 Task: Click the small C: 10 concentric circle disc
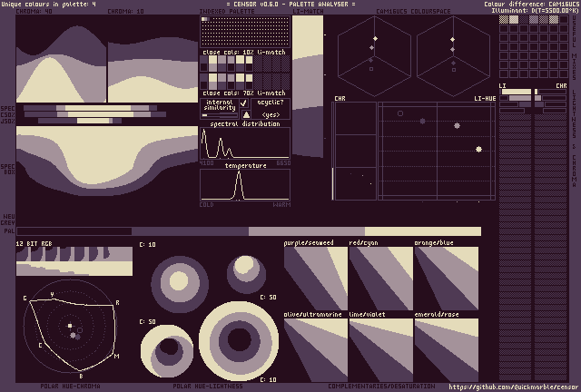pos(180,284)
